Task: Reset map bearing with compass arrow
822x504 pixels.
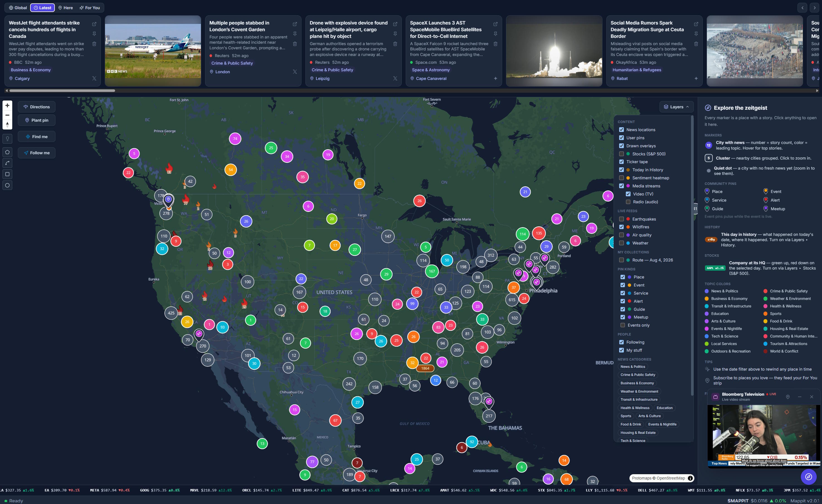Action: (x=7, y=125)
